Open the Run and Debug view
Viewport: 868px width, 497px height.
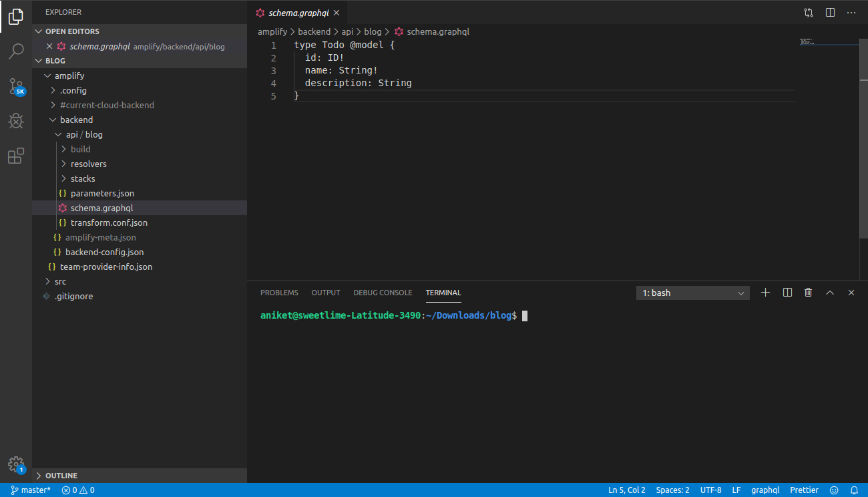point(16,121)
